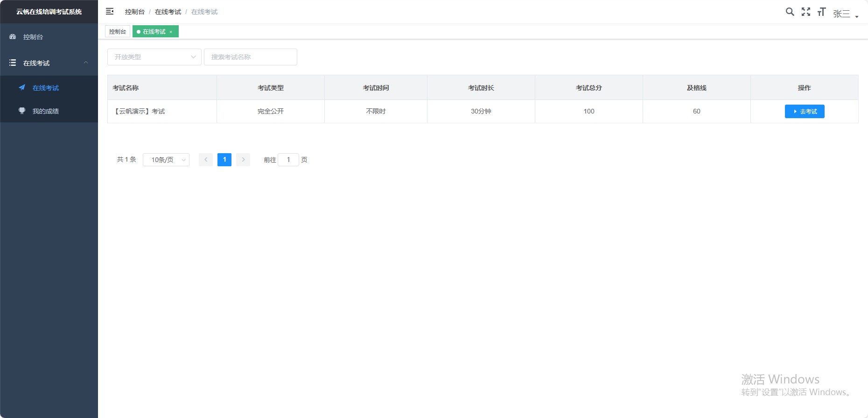This screenshot has width=868, height=418.
Task: Click the middle 在线考试 breadcrumb item
Action: pyautogui.click(x=168, y=12)
